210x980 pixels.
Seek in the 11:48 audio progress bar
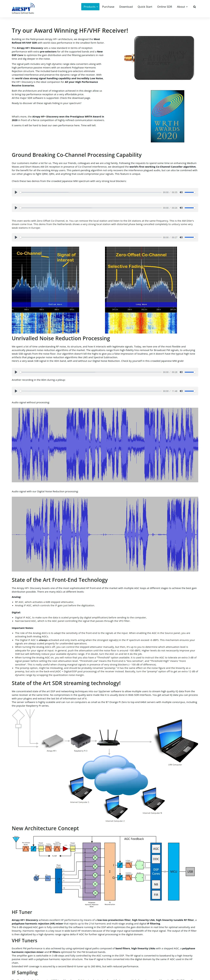coord(91,391)
